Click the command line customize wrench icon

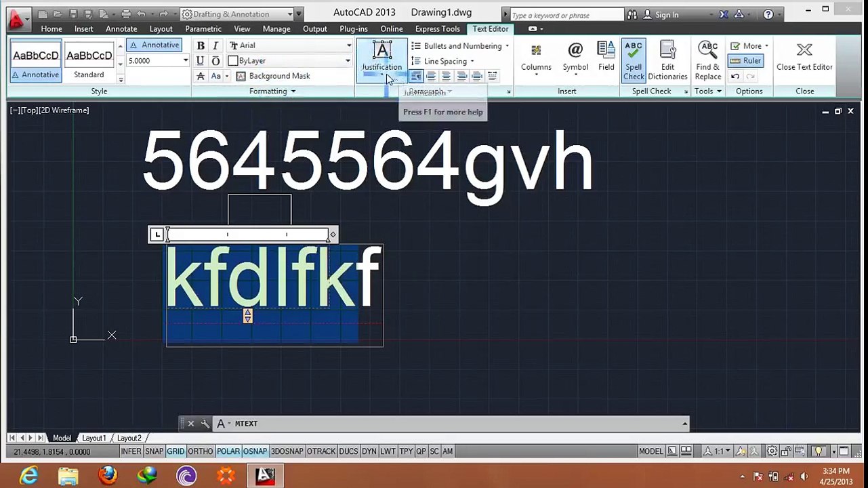(205, 424)
